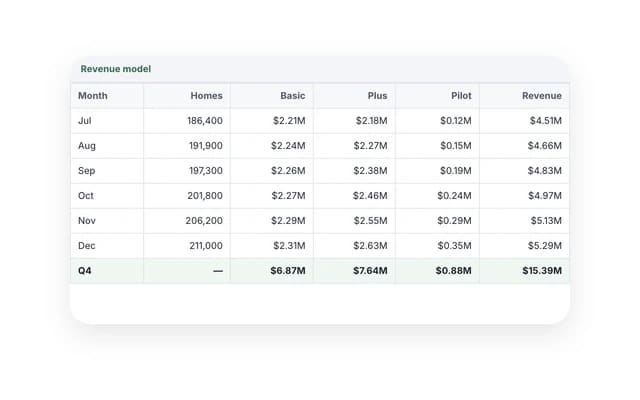Select Plus value $2.63M
The height and width of the screenshot is (400, 640).
tap(370, 246)
